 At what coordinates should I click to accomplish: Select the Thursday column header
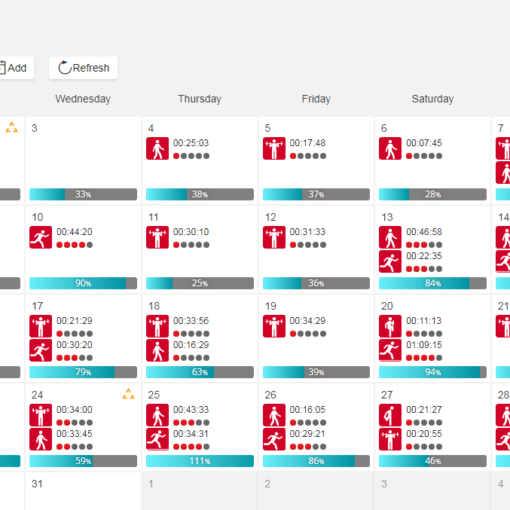[x=200, y=99]
